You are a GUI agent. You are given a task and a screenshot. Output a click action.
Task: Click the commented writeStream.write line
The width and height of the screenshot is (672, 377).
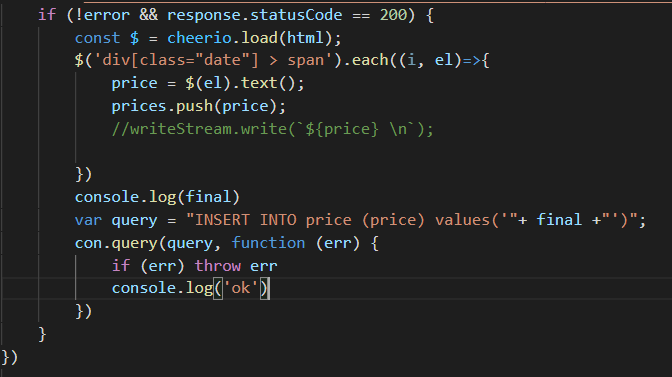(273, 129)
